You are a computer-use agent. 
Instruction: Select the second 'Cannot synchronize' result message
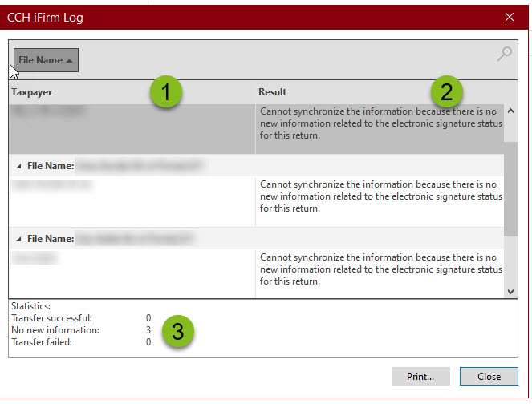coord(380,196)
